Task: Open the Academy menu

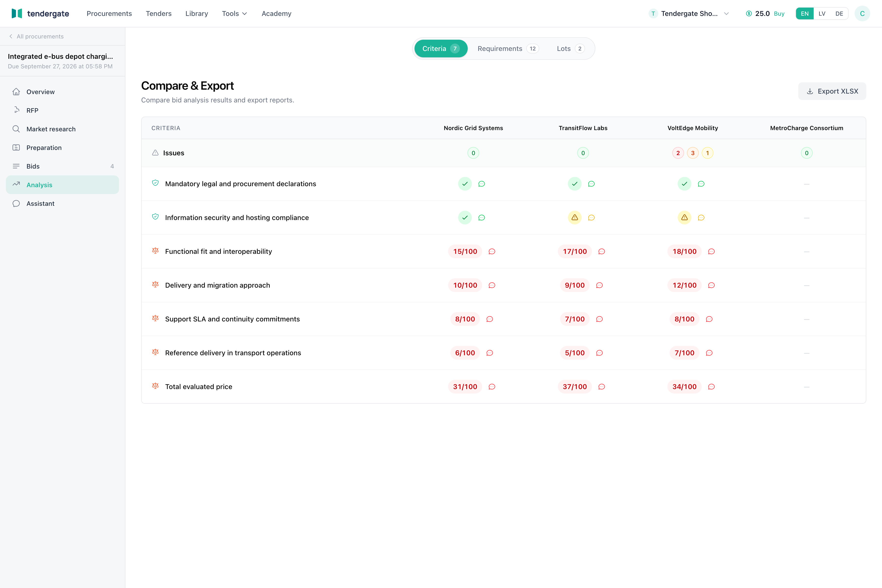Action: pos(276,13)
